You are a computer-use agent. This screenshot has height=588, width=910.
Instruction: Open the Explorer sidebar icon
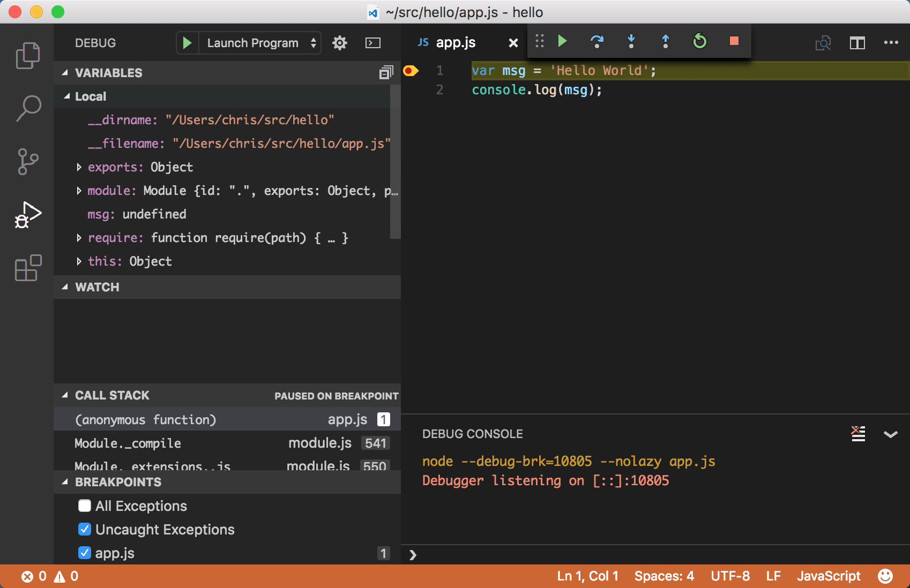pos(27,55)
